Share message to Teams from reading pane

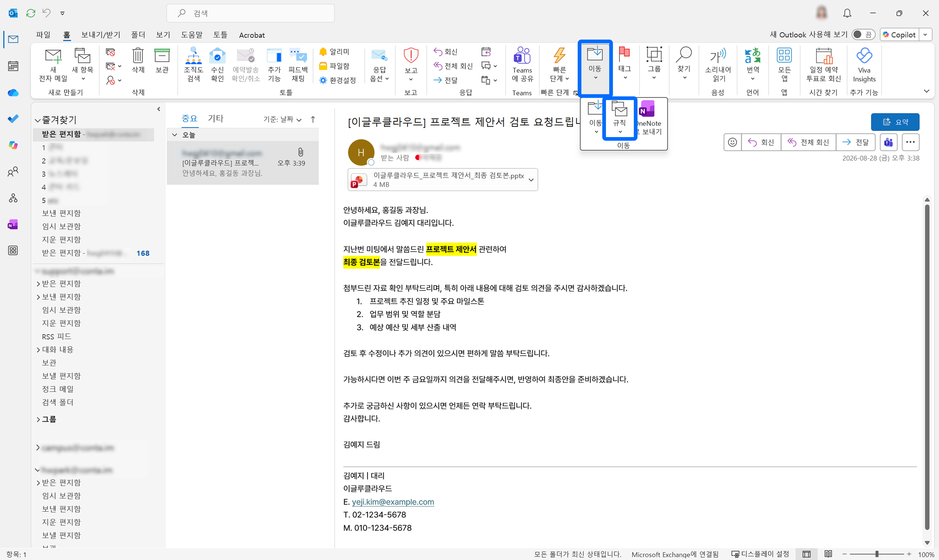888,142
